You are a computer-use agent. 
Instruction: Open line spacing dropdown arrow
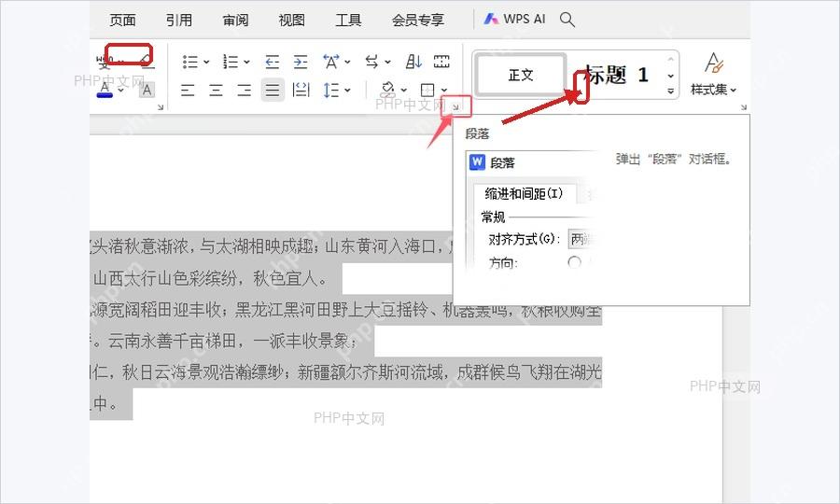347,90
